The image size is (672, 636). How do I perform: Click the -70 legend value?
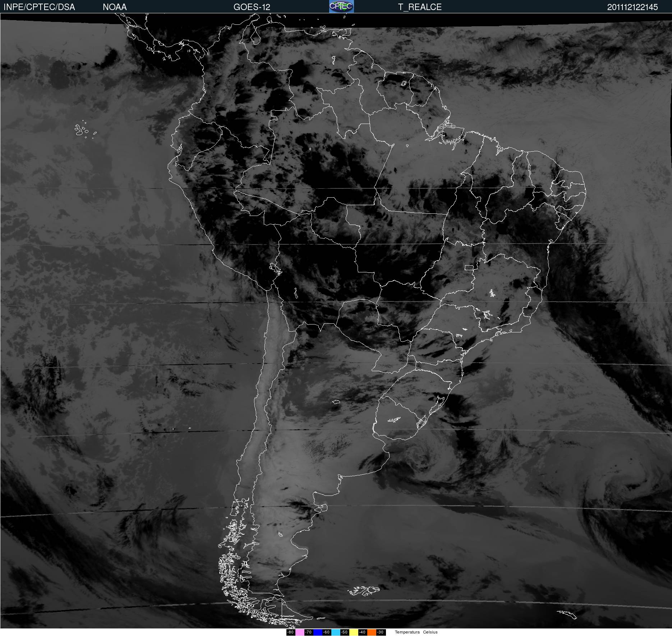click(x=308, y=632)
